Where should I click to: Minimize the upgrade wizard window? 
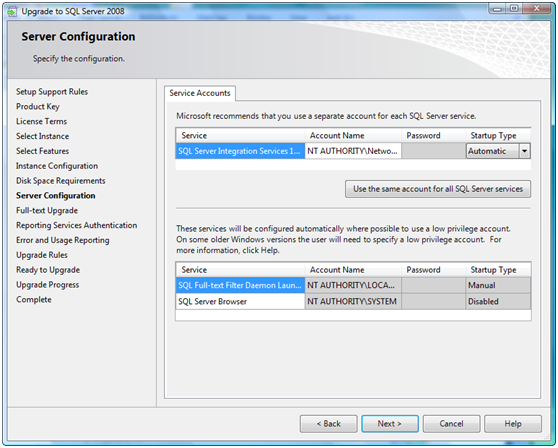(x=498, y=9)
